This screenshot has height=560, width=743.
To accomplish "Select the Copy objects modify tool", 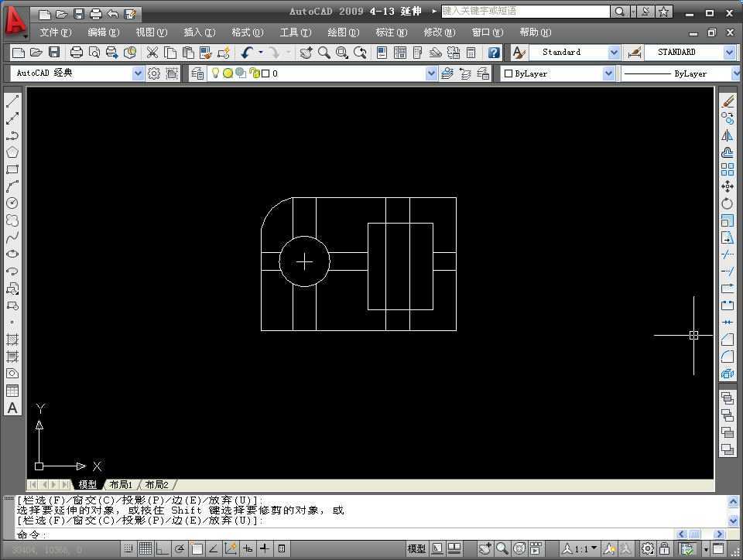I will (728, 118).
